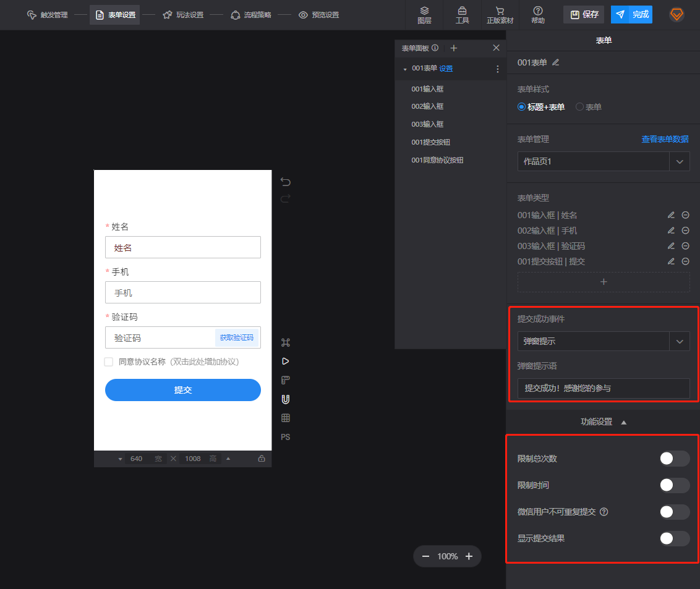Open the 查看表单数据 link
This screenshot has height=589, width=700.
pos(665,139)
